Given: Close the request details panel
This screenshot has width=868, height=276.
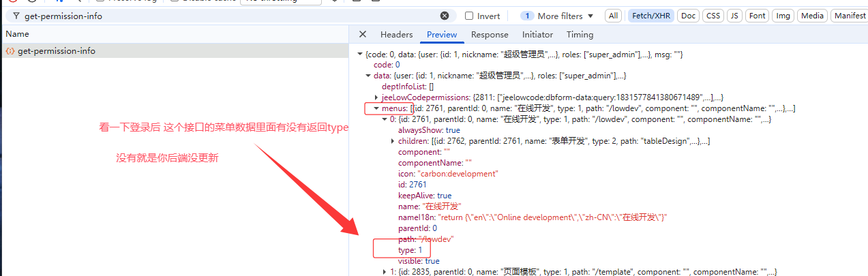Looking at the screenshot, I should click(363, 34).
